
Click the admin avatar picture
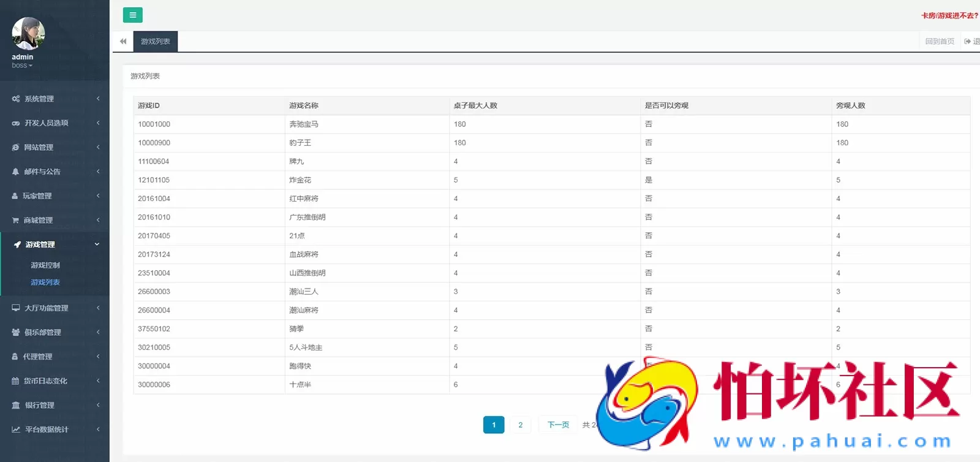point(28,33)
